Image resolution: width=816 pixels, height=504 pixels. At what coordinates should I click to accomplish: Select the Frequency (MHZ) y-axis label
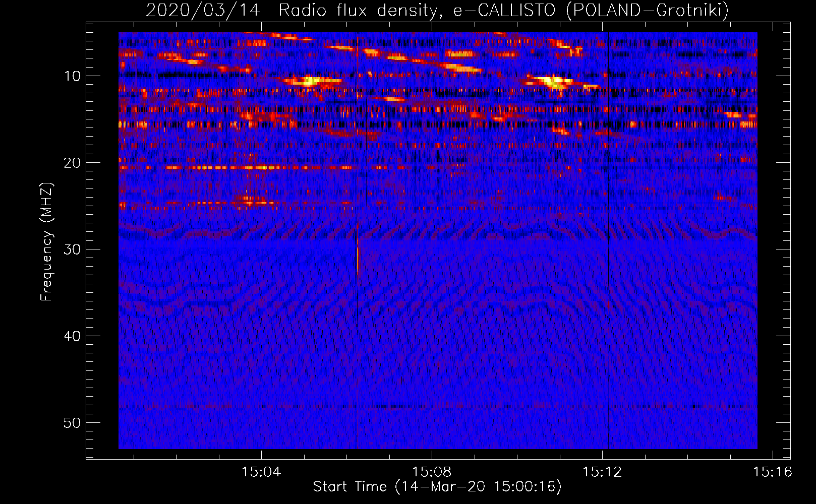click(x=46, y=241)
